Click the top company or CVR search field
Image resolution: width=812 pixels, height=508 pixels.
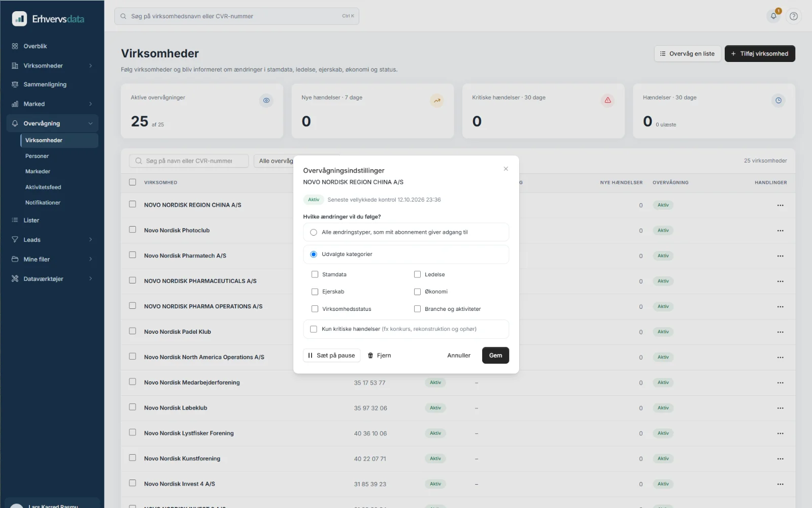coord(236,16)
